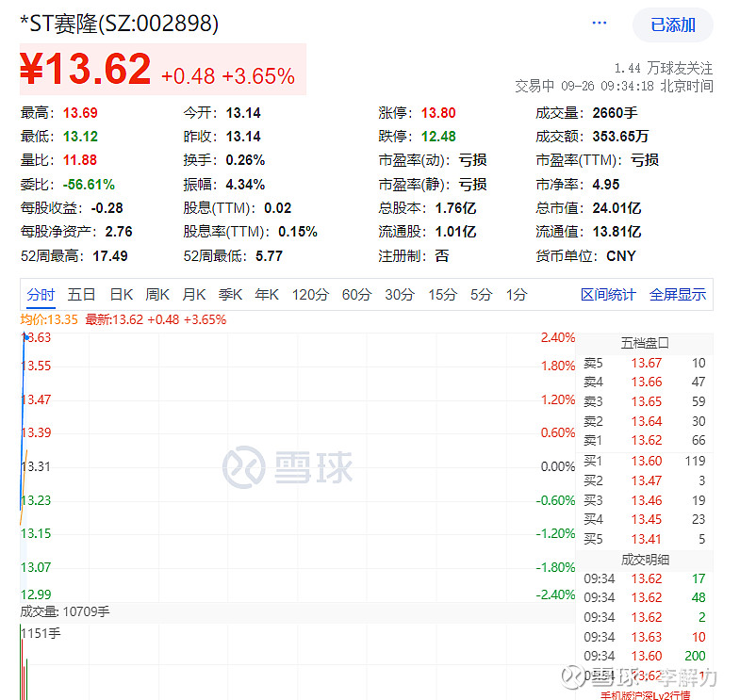The width and height of the screenshot is (740, 700).
Task: Click the first red volume bar
Action: coord(22,670)
